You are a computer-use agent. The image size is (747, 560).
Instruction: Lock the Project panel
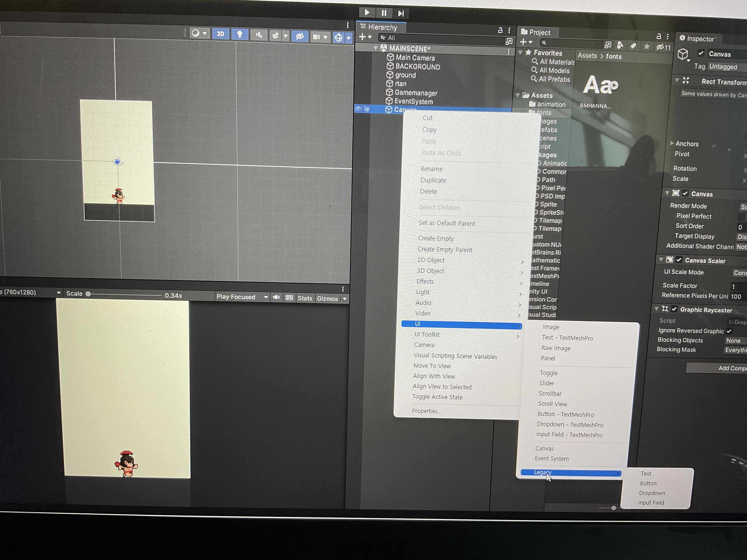point(659,36)
